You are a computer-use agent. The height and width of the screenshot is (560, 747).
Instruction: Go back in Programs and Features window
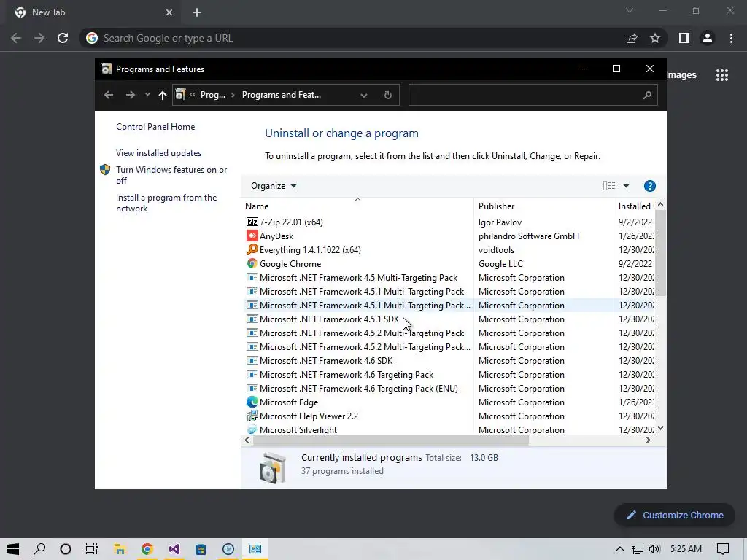pos(109,95)
